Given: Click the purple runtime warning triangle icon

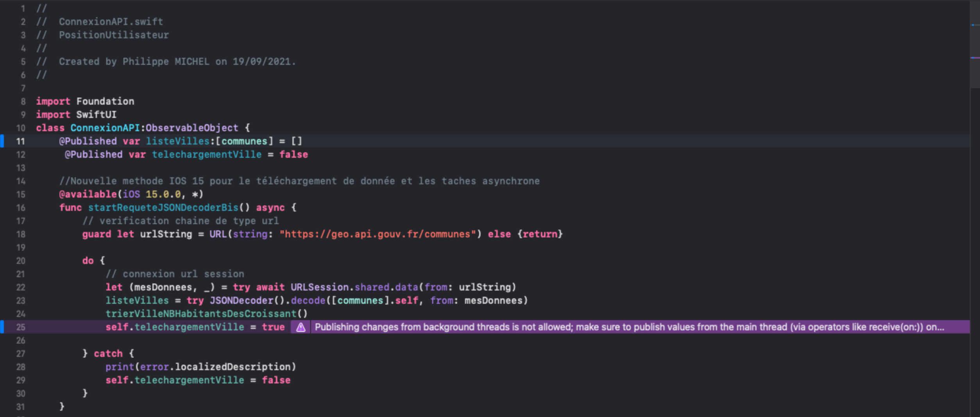Looking at the screenshot, I should tap(300, 327).
